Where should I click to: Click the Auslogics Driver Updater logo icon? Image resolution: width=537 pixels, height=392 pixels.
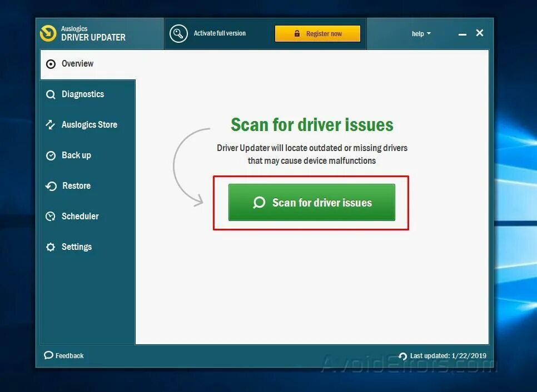(48, 33)
